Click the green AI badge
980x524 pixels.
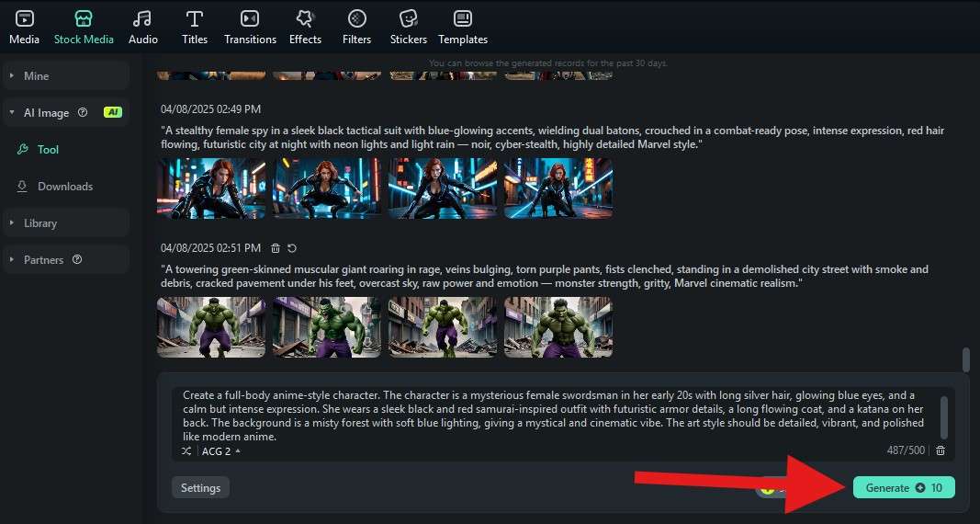coord(112,112)
